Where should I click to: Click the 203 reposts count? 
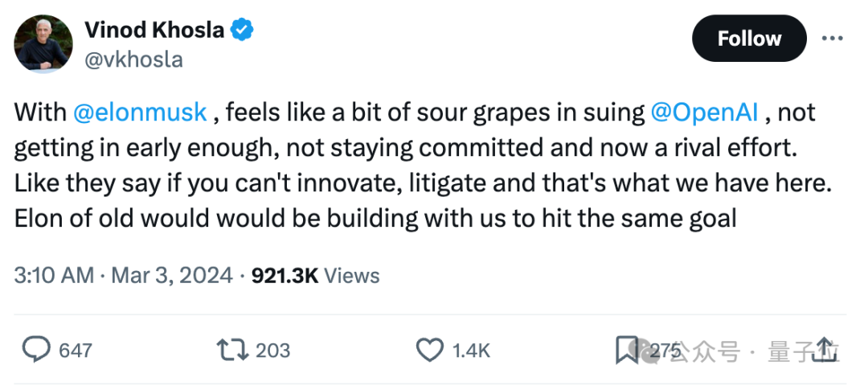coord(272,351)
